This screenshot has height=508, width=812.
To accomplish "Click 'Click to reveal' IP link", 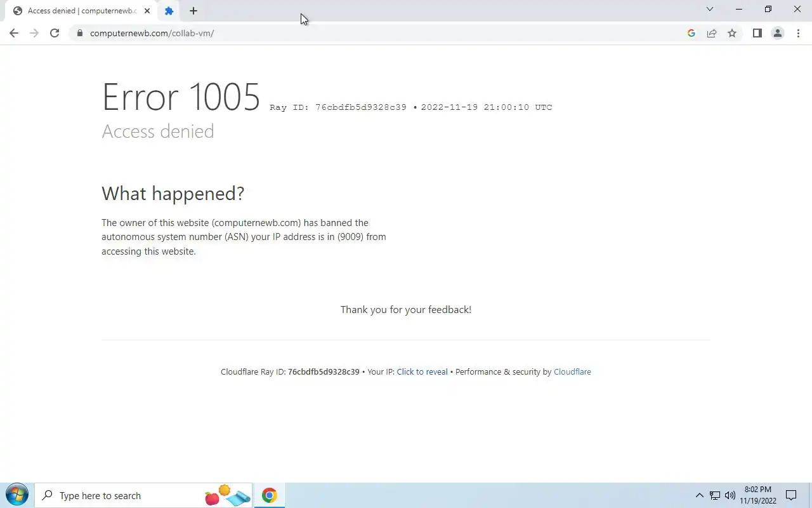I will coord(422,372).
